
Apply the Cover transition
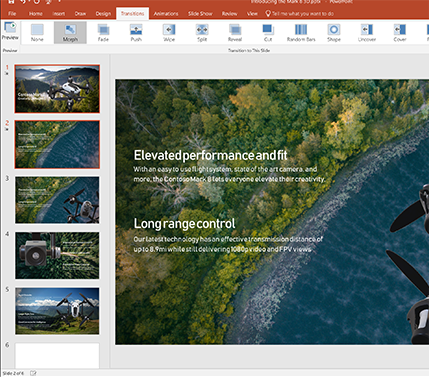(400, 33)
